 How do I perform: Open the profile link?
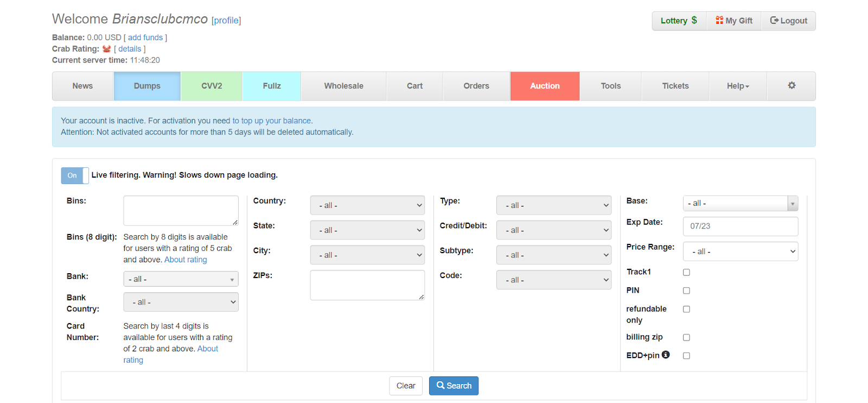point(226,21)
